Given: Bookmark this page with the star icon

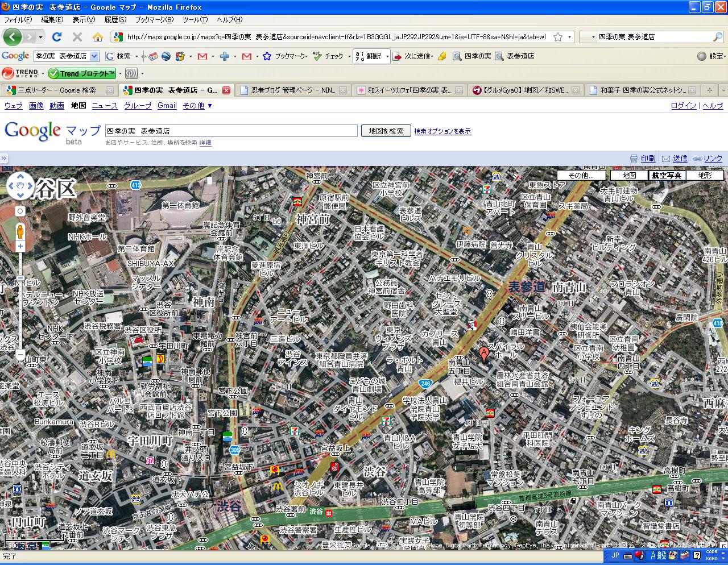Looking at the screenshot, I should tap(558, 37).
